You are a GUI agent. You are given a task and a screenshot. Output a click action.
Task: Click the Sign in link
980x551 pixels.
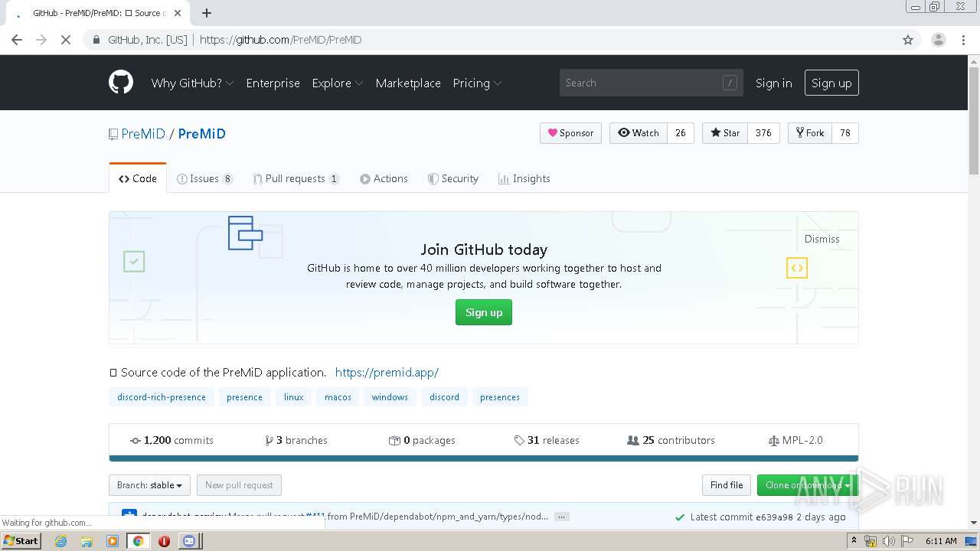(x=774, y=83)
